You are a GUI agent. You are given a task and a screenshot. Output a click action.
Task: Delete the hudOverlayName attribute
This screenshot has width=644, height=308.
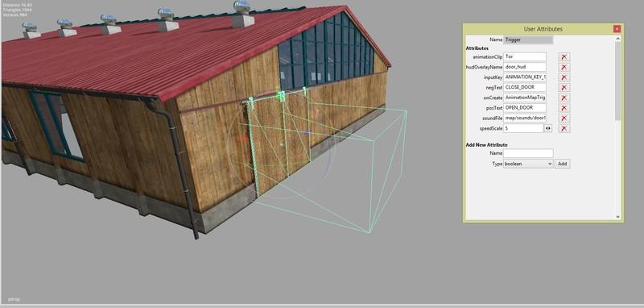point(564,67)
